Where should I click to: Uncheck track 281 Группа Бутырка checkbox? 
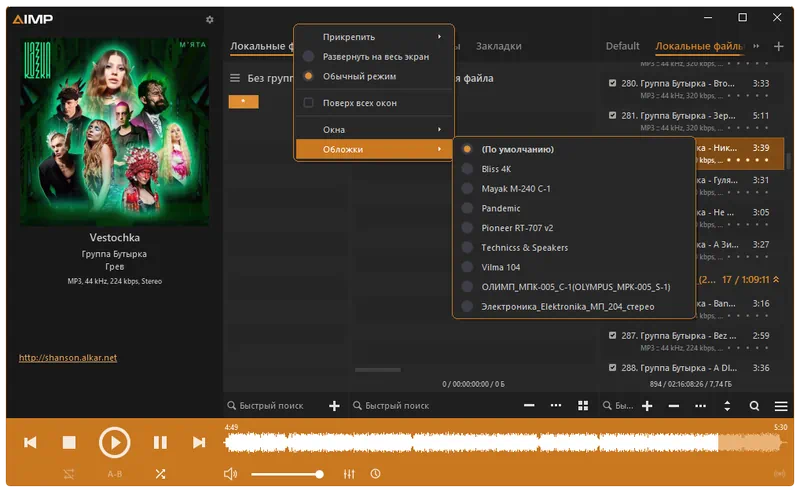[x=612, y=115]
